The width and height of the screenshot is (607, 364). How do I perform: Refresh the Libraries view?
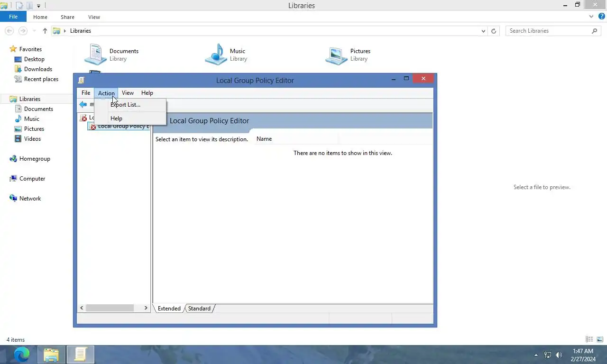[494, 31]
